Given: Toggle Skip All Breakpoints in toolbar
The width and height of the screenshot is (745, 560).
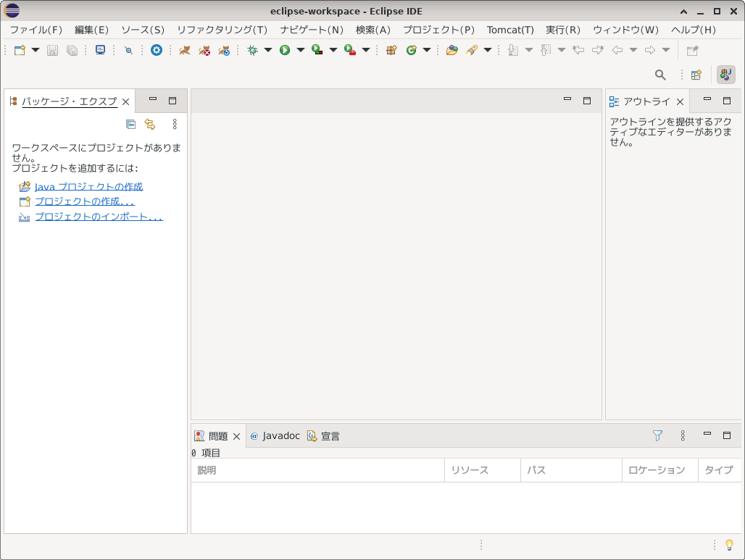Looking at the screenshot, I should tap(128, 50).
